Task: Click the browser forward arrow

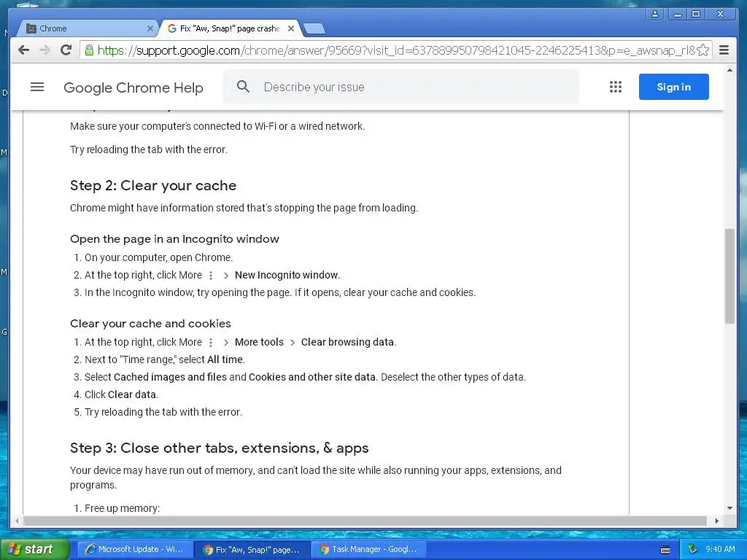Action: tap(44, 50)
